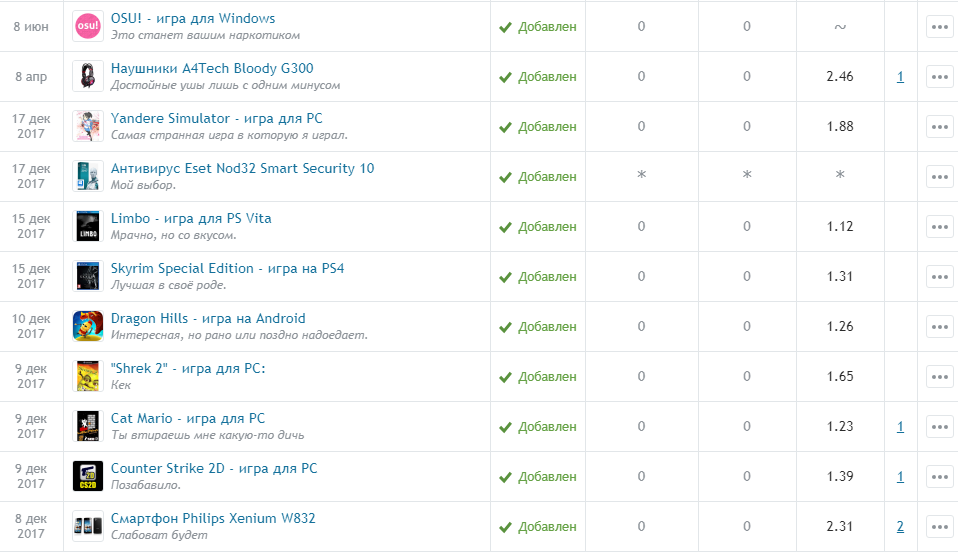Open more options for A4Tech Bloody G300
Image resolution: width=958 pixels, height=552 pixels.
[x=940, y=76]
